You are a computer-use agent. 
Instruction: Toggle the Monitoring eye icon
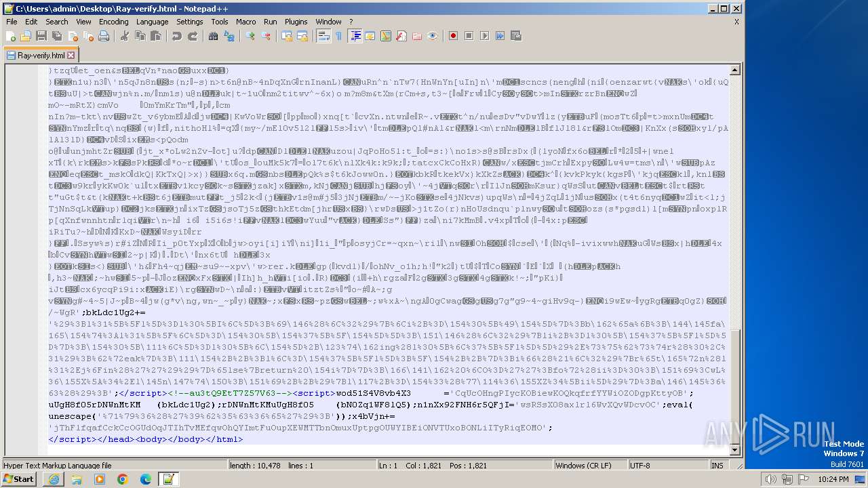[x=433, y=36]
